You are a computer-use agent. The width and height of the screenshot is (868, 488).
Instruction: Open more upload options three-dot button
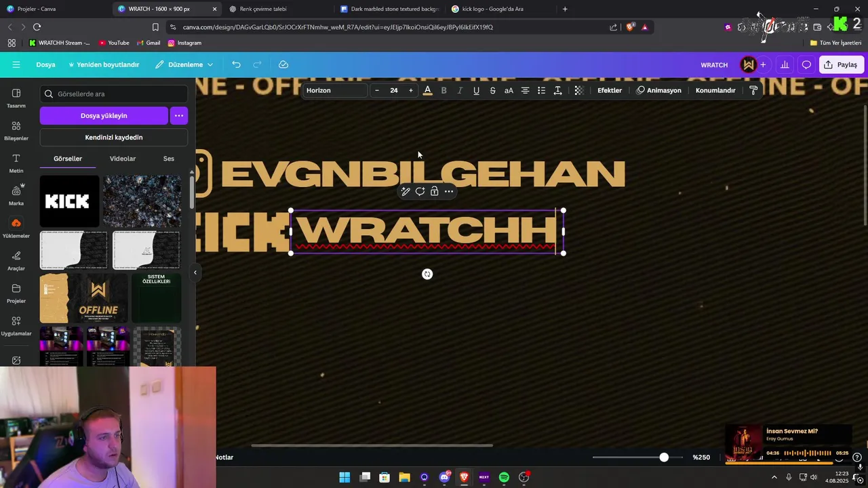pyautogui.click(x=179, y=115)
